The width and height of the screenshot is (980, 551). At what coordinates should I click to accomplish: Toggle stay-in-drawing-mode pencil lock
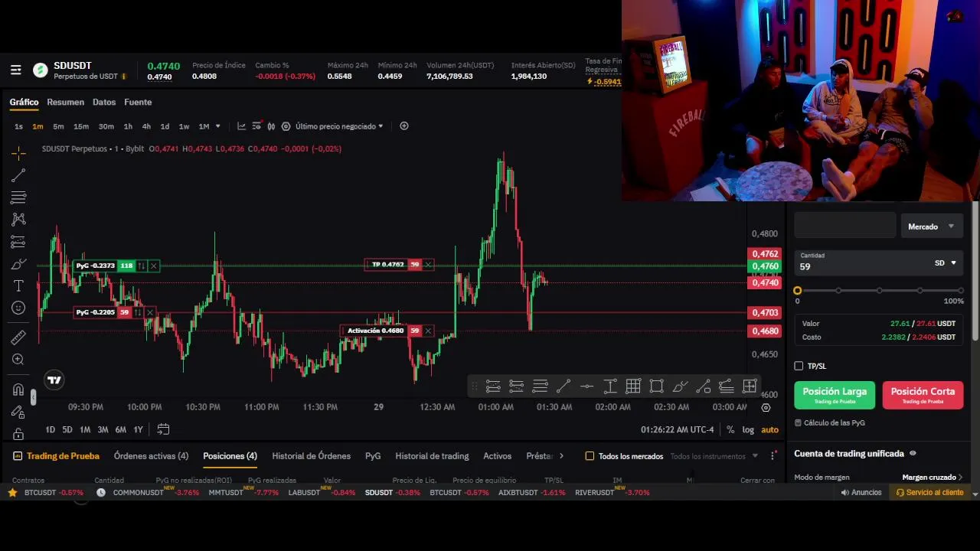(18, 412)
